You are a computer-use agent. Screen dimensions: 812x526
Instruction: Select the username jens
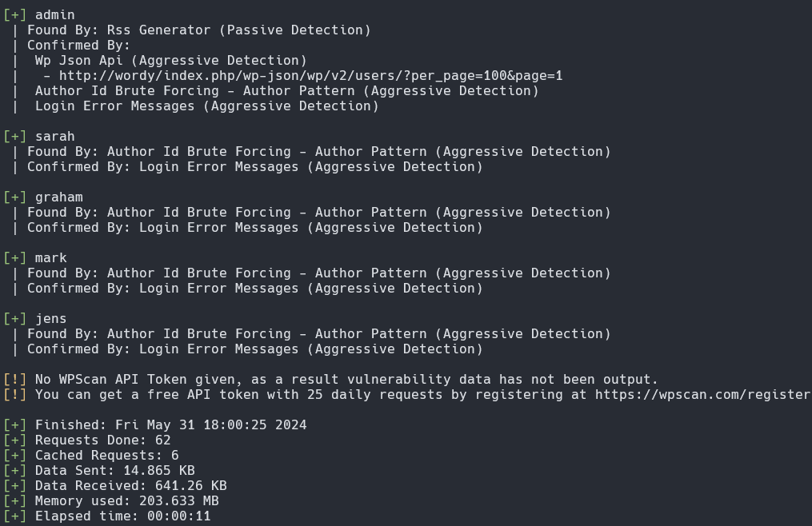(51, 319)
